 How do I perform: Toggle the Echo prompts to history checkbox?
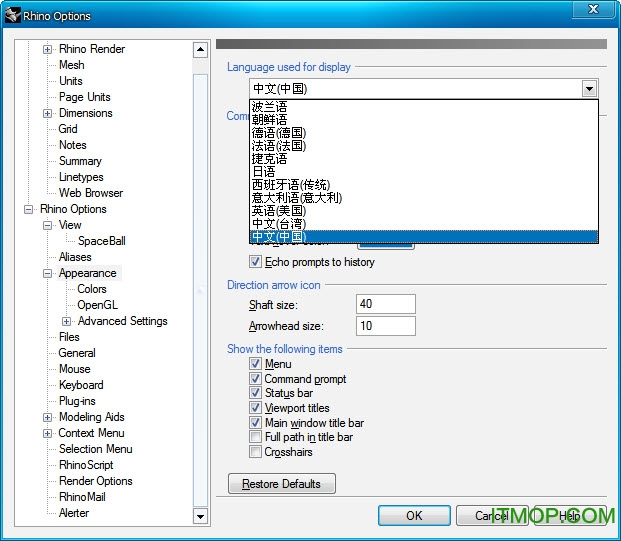(256, 262)
